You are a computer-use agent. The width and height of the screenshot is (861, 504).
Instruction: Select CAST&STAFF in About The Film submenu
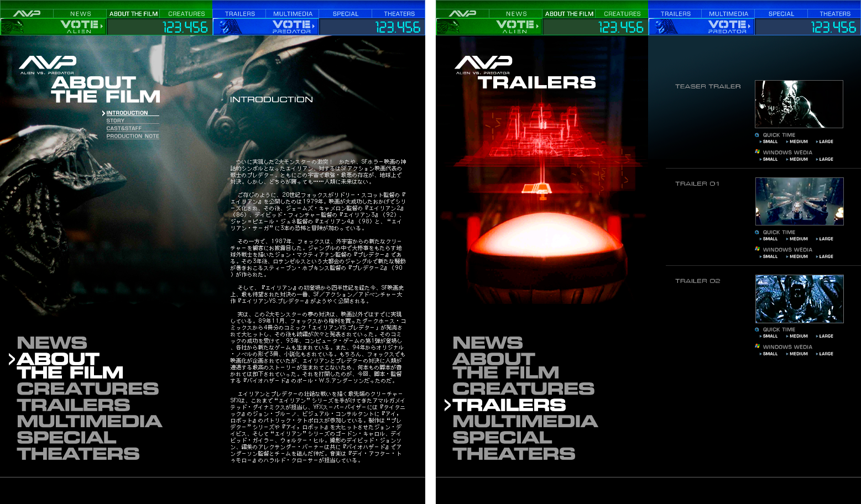point(124,128)
